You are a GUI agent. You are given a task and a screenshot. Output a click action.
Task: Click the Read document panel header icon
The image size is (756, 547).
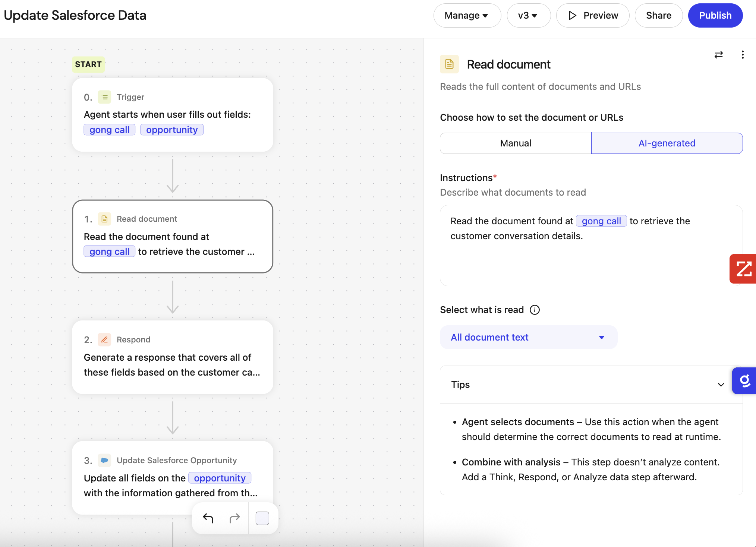coord(449,64)
